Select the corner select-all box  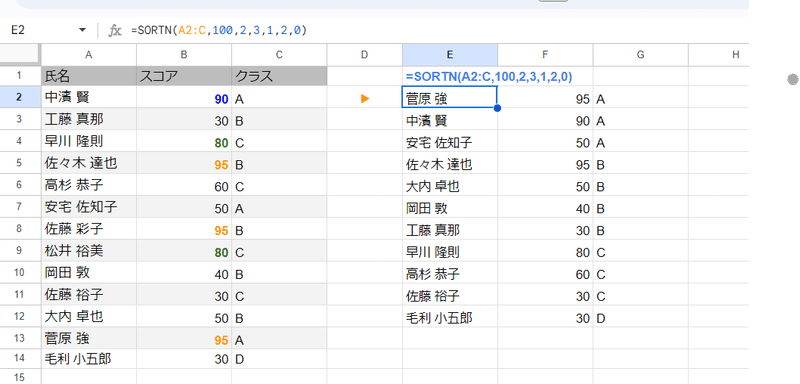(x=20, y=55)
